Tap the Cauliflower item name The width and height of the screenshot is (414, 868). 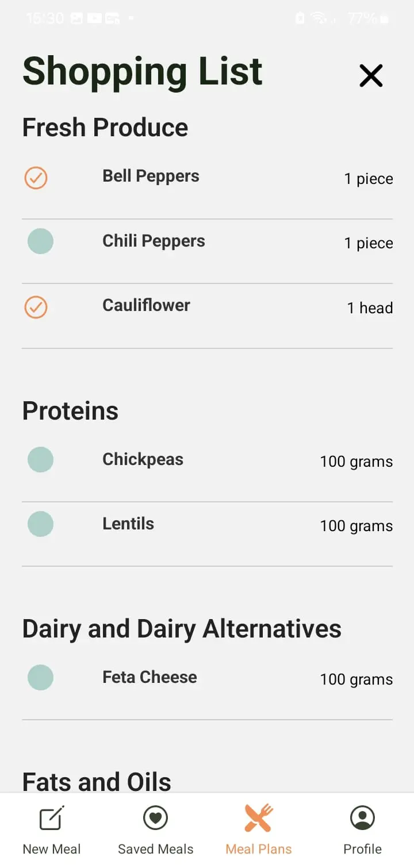146,305
